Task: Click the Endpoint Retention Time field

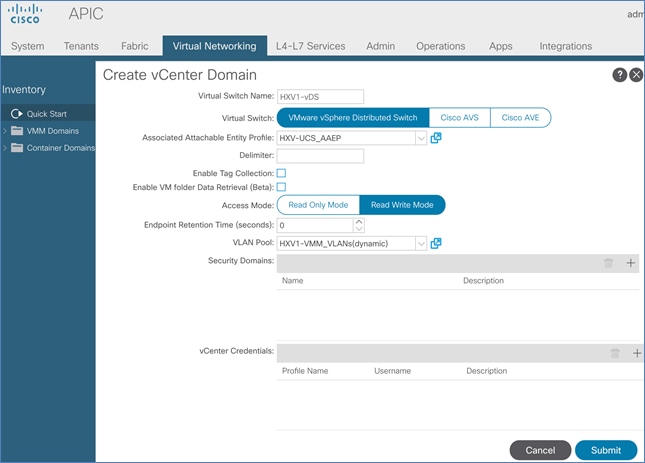Action: (315, 225)
